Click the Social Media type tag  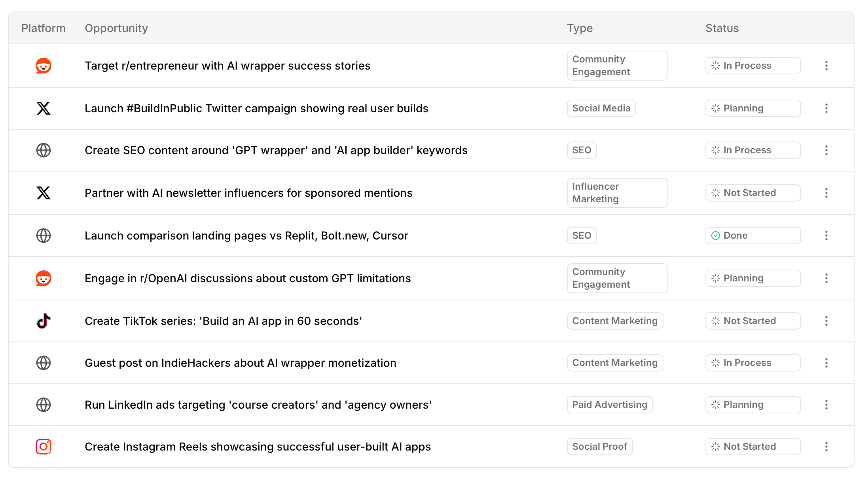(601, 108)
